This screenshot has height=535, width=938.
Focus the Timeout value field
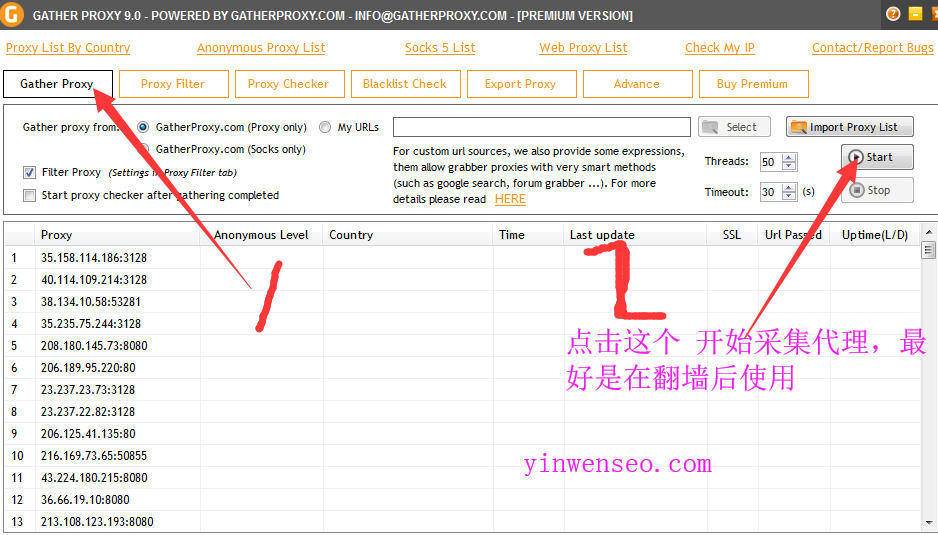pos(770,192)
